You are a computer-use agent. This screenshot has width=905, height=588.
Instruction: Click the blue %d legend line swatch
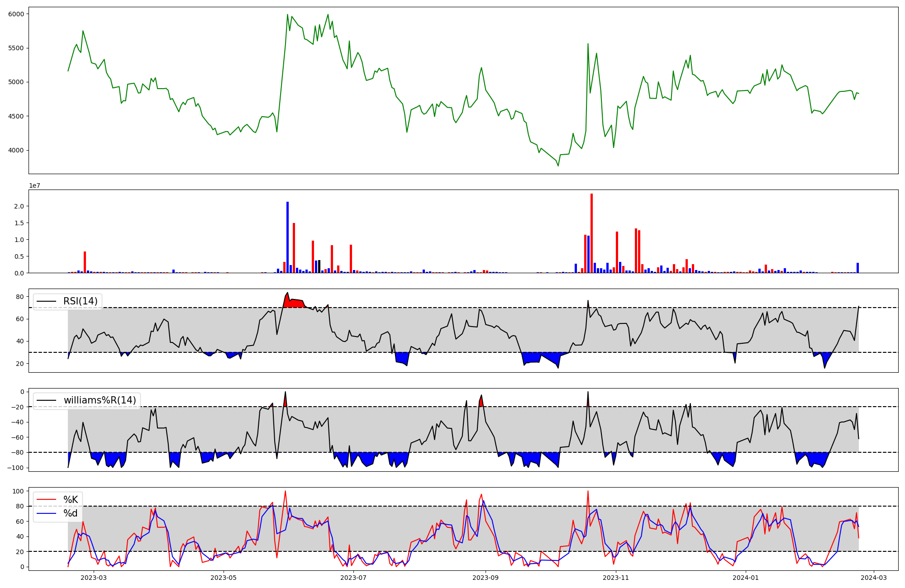(47, 513)
